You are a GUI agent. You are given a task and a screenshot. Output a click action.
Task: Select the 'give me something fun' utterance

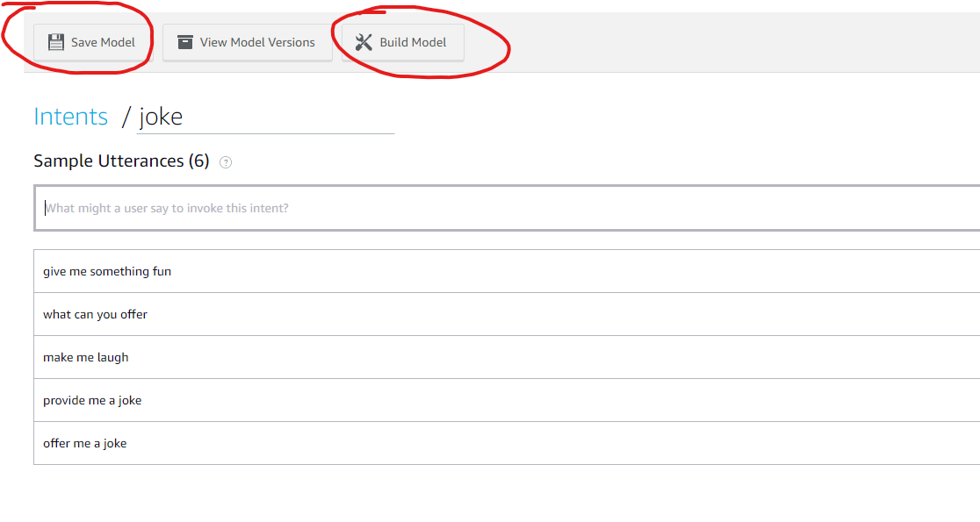[x=107, y=271]
